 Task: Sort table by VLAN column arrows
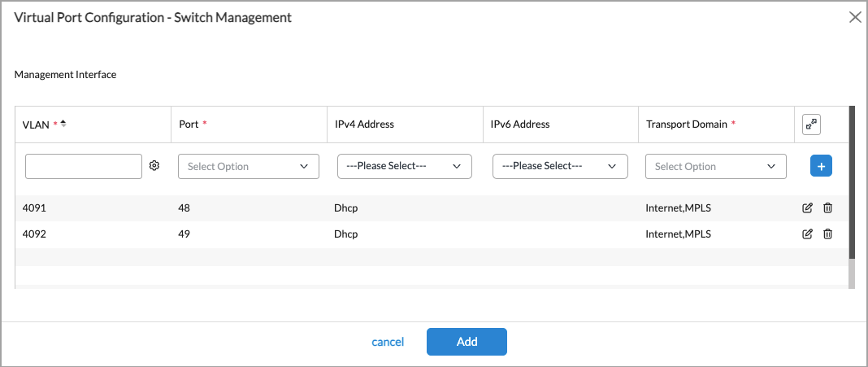click(63, 124)
